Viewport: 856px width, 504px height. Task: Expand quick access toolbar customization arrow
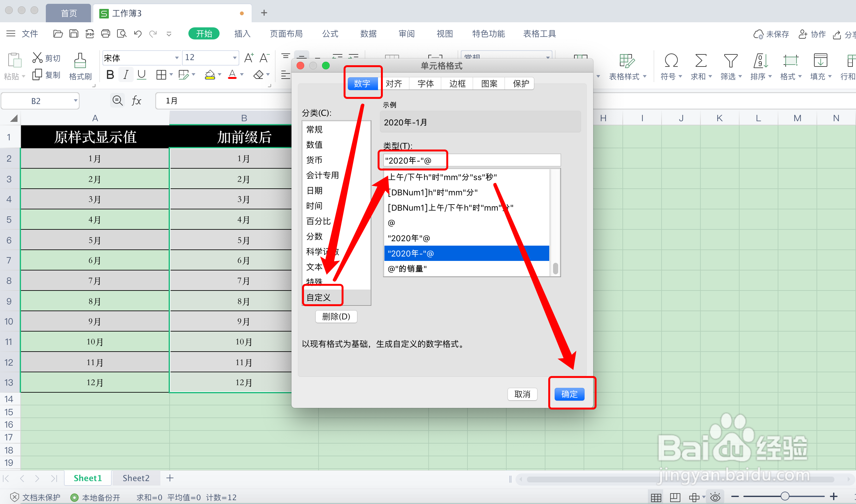[x=169, y=34]
